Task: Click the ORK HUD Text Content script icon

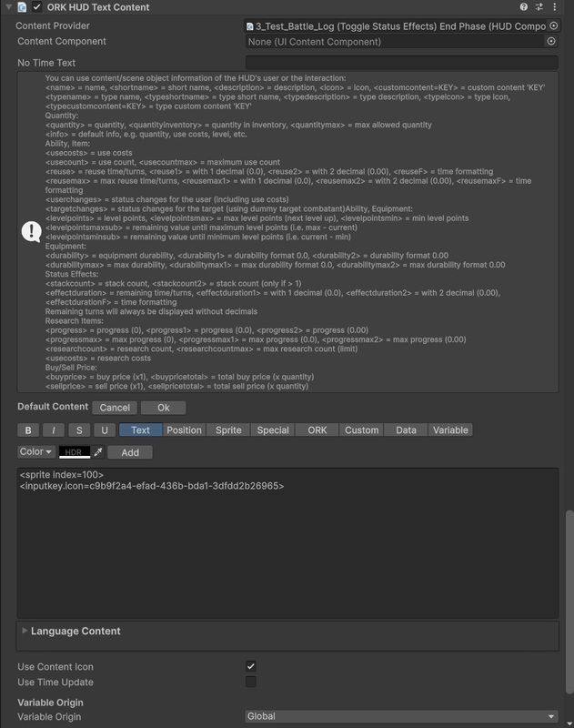Action: (x=21, y=7)
